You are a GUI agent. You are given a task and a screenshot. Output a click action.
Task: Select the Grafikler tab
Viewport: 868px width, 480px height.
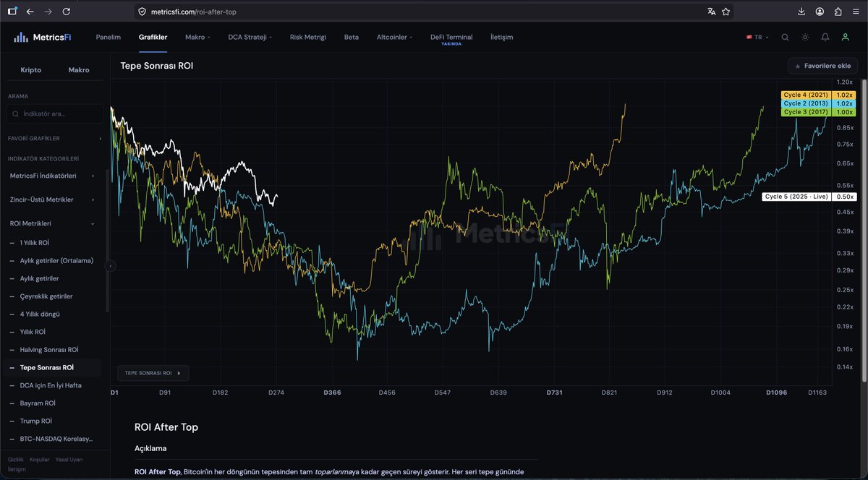pos(153,37)
